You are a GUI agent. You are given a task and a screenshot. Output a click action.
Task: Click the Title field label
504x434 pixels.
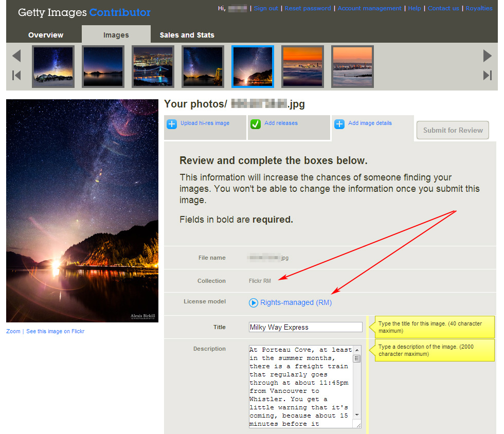tap(220, 327)
